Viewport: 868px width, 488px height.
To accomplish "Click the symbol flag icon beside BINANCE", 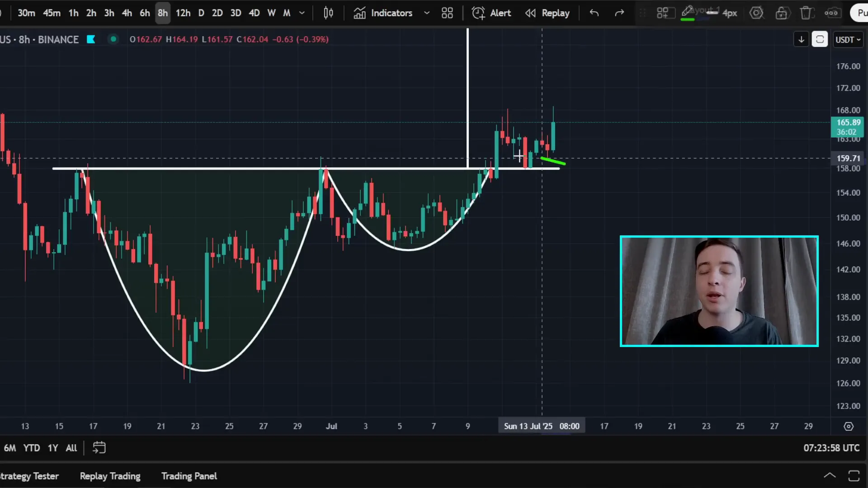I will tap(91, 39).
